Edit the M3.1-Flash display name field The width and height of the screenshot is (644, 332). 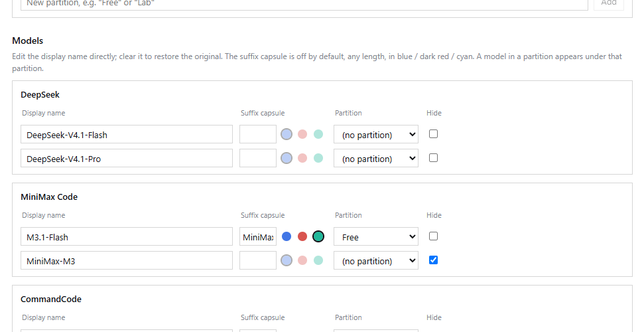(x=127, y=236)
